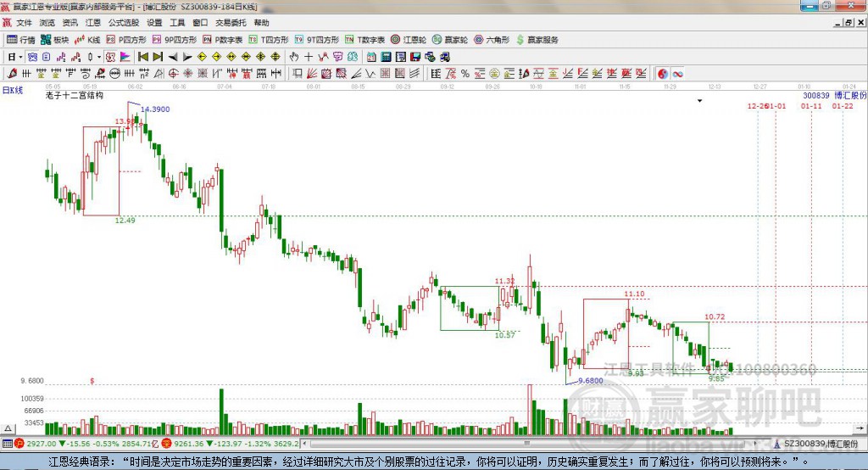The height and width of the screenshot is (470, 868).
Task: Click the 14.3900 high price label
Action: pos(156,109)
